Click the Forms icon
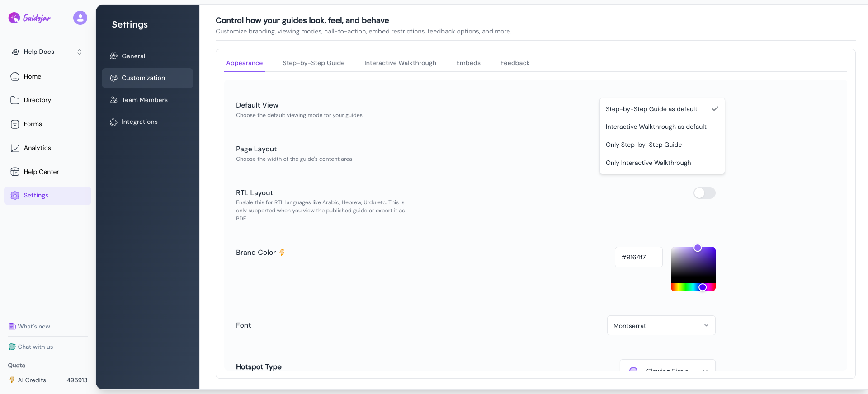 pyautogui.click(x=15, y=124)
